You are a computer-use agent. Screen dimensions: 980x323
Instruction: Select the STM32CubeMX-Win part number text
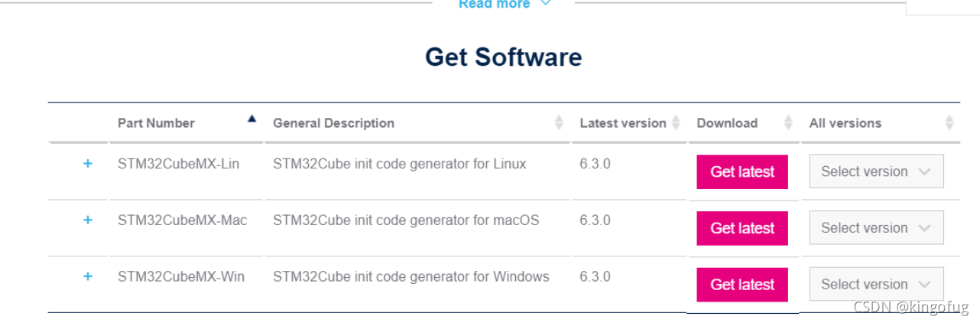pos(181,276)
